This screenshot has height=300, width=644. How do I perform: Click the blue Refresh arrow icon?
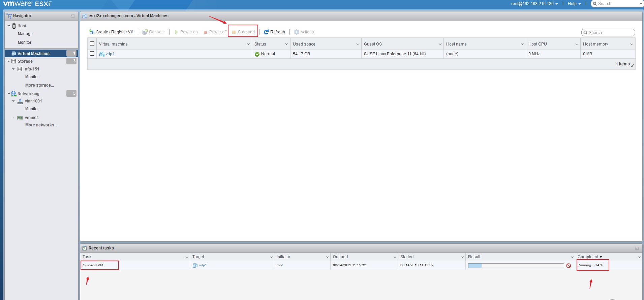(x=266, y=32)
